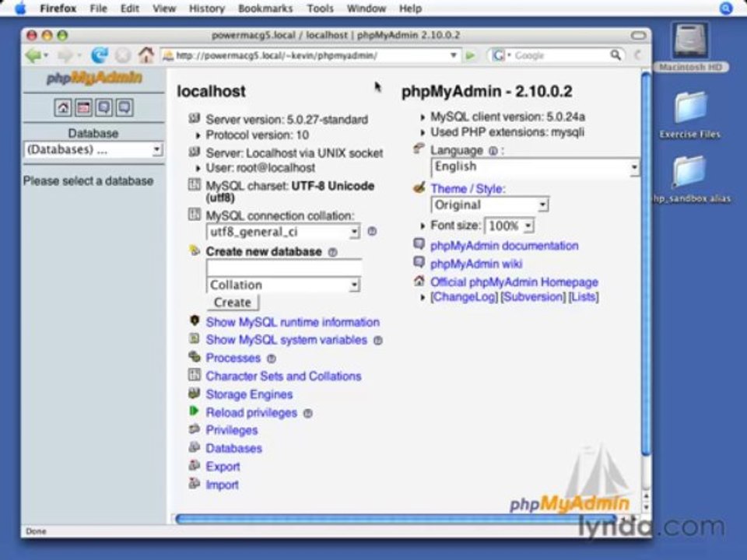The height and width of the screenshot is (560, 747).
Task: Click help icon next to Create new database
Action: pos(333,252)
